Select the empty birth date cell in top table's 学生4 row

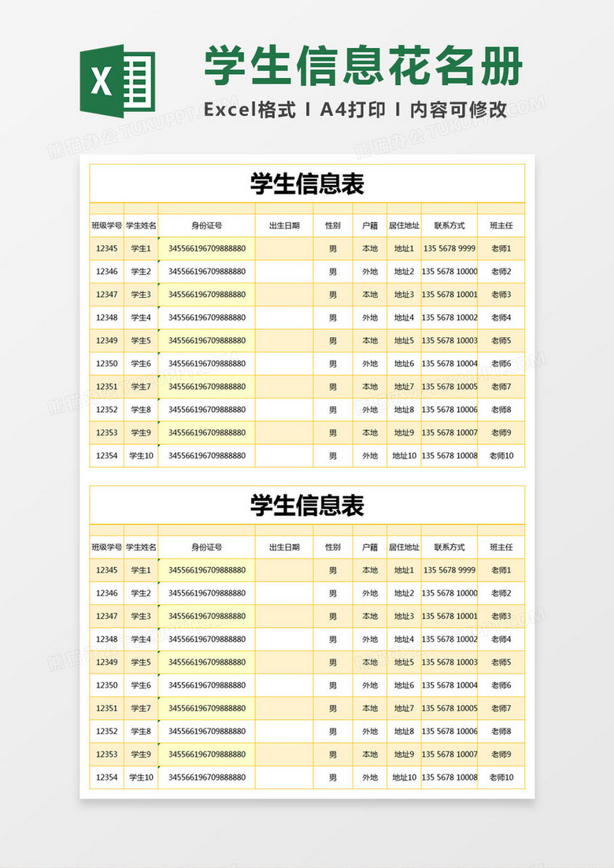[284, 317]
